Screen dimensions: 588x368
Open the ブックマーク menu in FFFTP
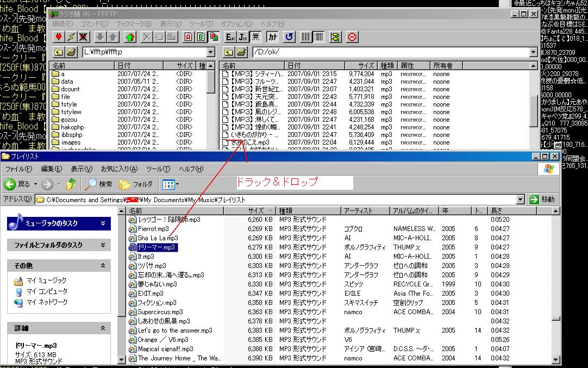point(134,24)
